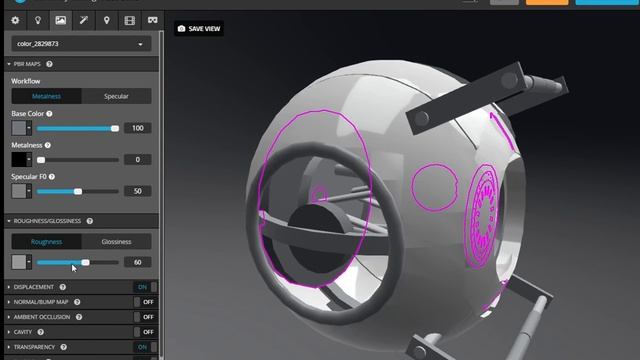The width and height of the screenshot is (640, 360).
Task: Open the VR headset tab
Action: [153, 20]
